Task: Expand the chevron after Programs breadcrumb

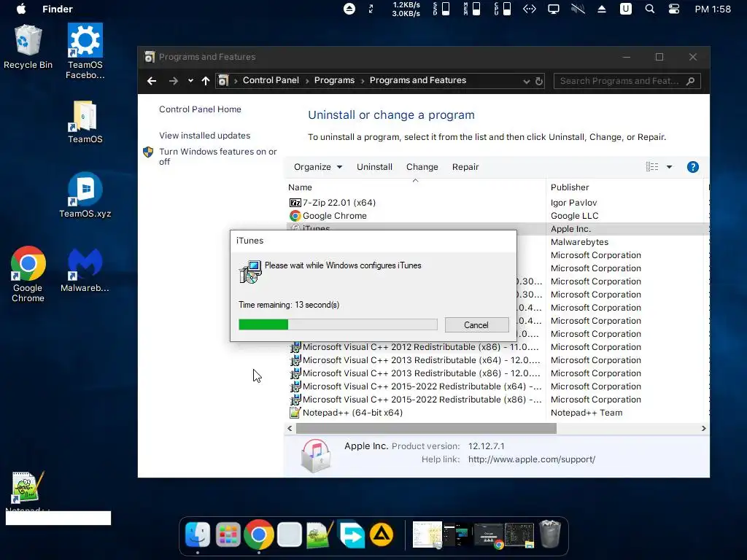Action: (363, 81)
